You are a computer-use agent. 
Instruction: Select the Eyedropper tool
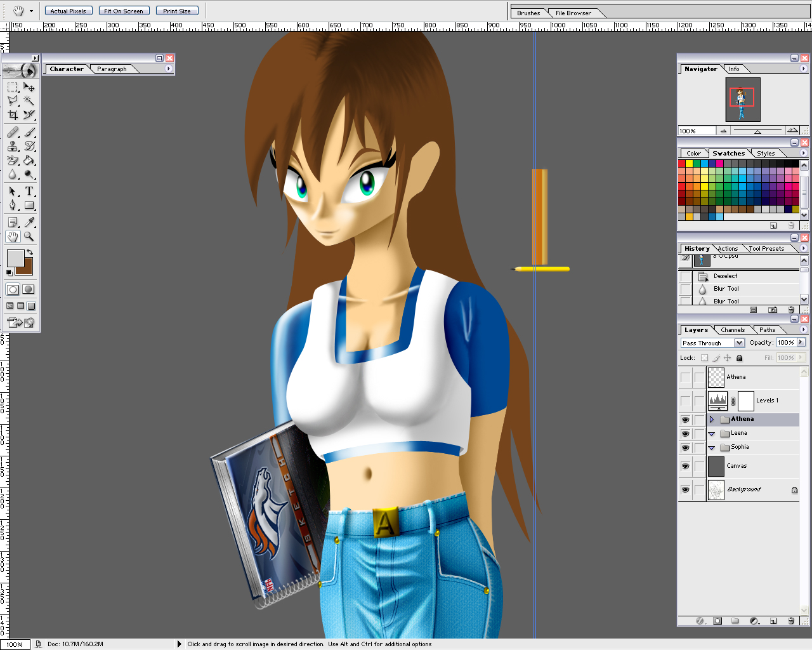(29, 222)
